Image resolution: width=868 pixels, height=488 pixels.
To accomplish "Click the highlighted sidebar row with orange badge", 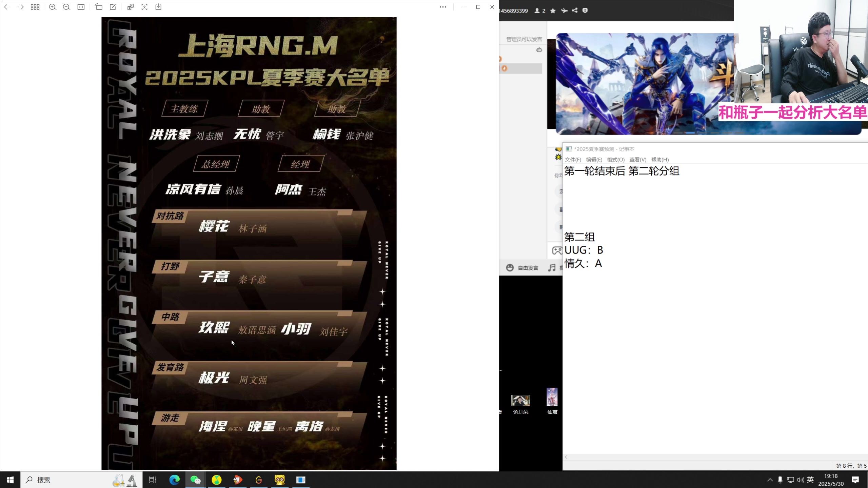I will (x=521, y=68).
